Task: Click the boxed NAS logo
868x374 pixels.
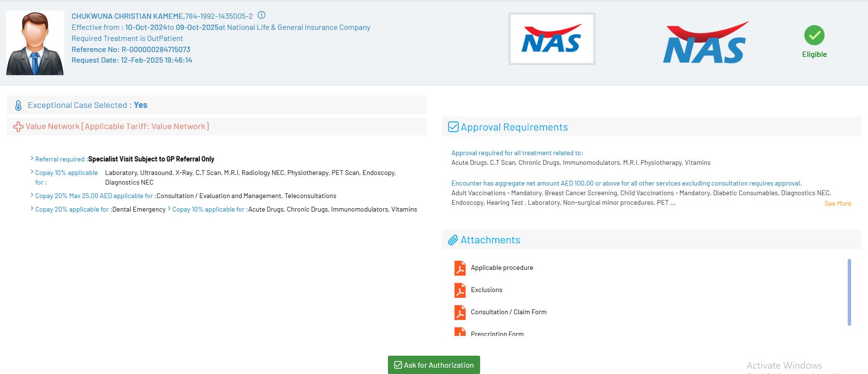Action: click(x=551, y=39)
